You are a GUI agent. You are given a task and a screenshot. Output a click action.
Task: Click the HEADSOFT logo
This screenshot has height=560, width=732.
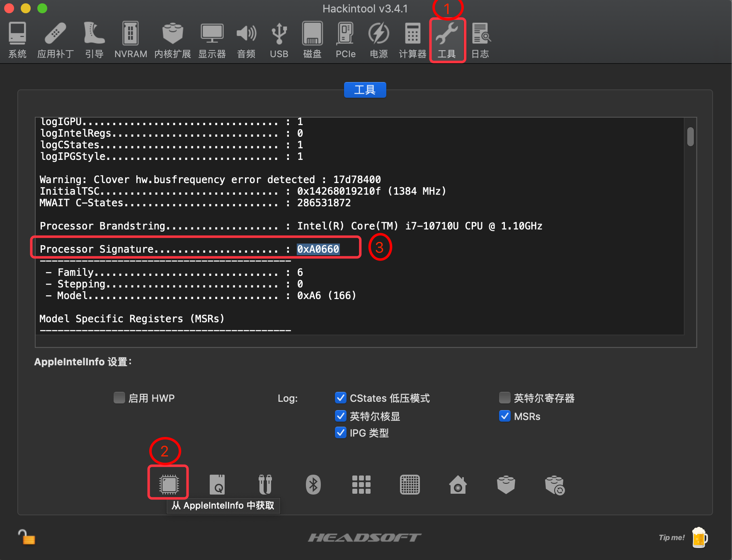[x=365, y=538]
